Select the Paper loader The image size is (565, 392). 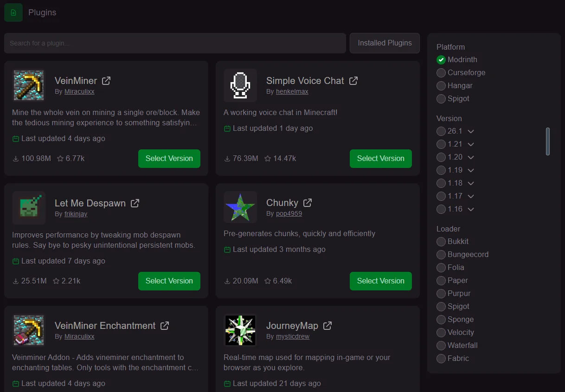click(x=441, y=281)
